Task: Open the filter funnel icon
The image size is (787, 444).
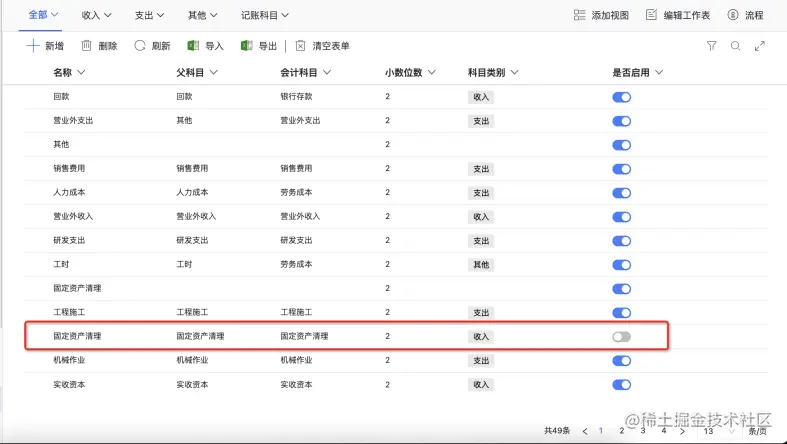Action: click(711, 46)
